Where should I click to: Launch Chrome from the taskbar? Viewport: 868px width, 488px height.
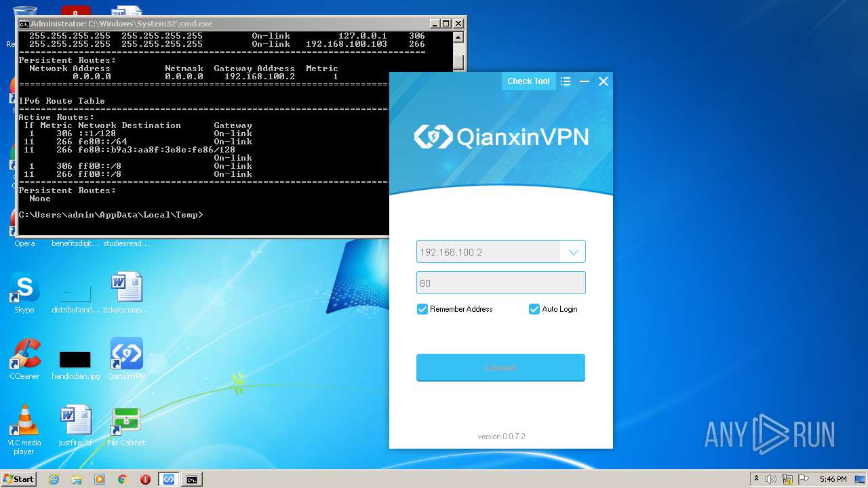[x=123, y=479]
